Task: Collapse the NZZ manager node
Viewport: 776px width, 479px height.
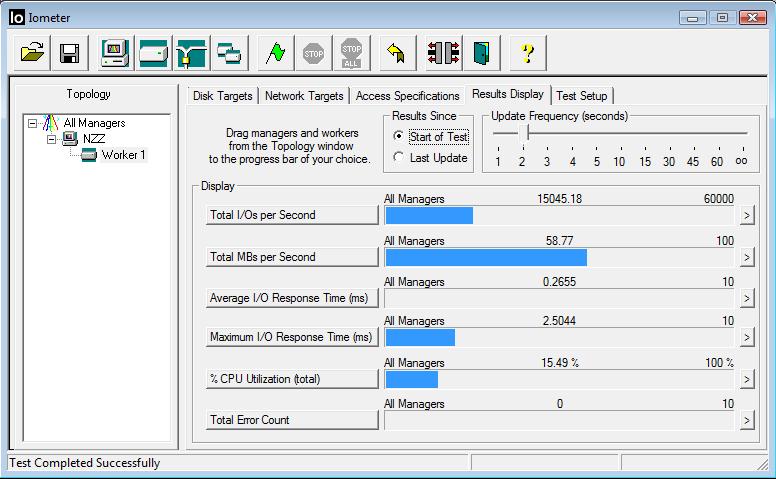Action: pos(51,139)
